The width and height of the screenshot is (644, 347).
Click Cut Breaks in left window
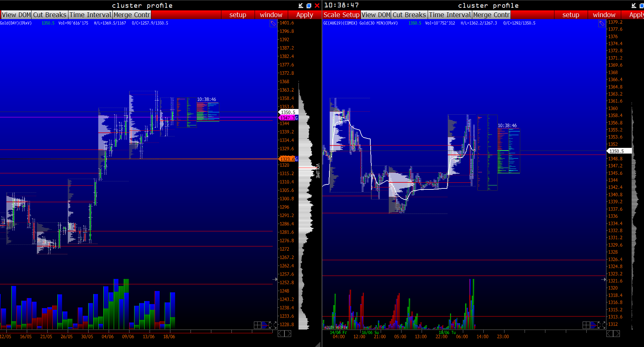tap(50, 15)
